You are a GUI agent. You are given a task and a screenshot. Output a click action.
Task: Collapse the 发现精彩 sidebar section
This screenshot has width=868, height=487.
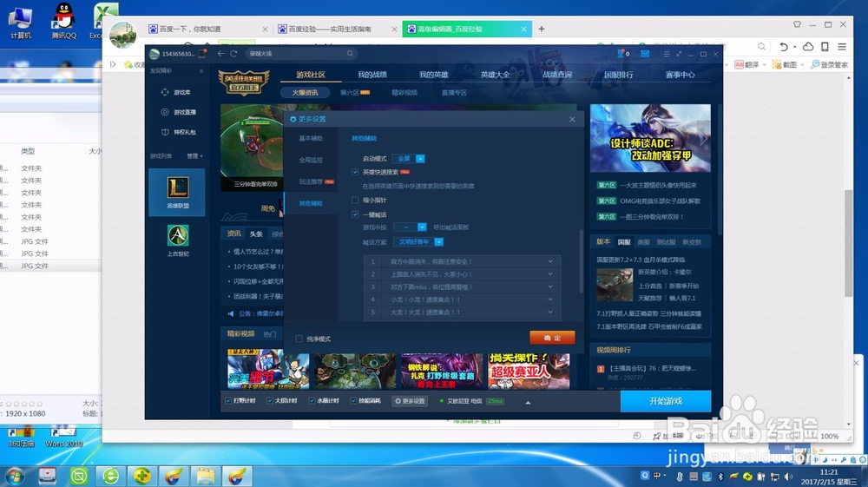click(x=201, y=71)
